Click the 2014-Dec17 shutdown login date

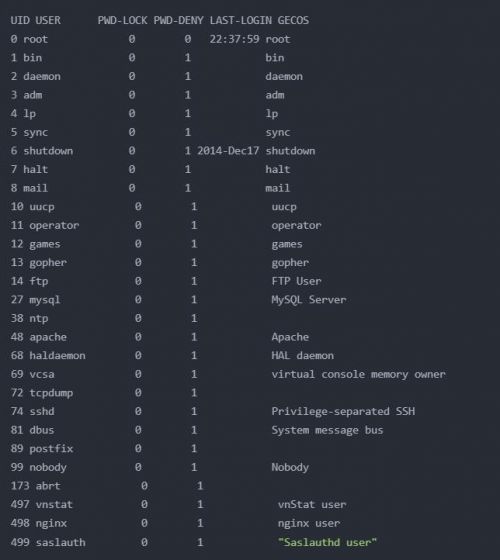pos(228,151)
